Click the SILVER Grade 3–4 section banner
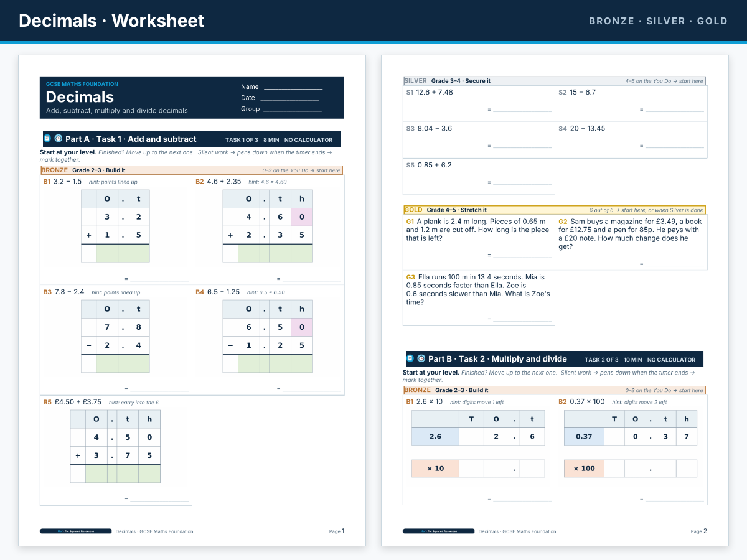This screenshot has width=747, height=560. (554, 81)
